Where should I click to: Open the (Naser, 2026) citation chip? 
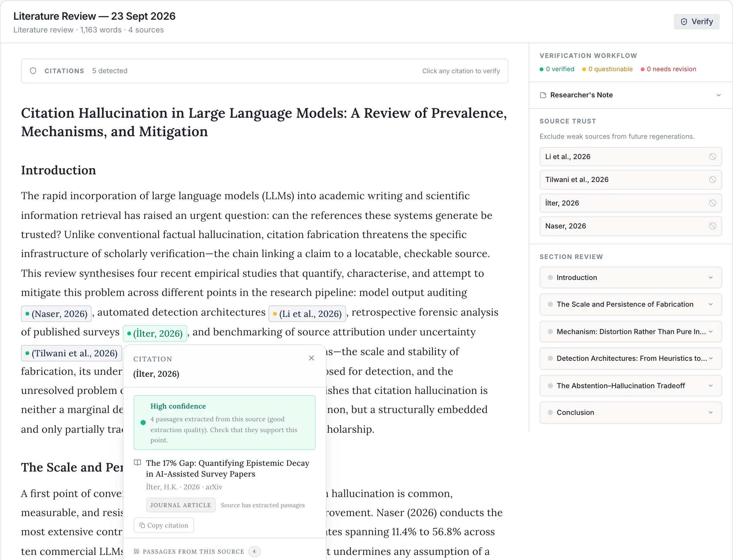(x=56, y=314)
